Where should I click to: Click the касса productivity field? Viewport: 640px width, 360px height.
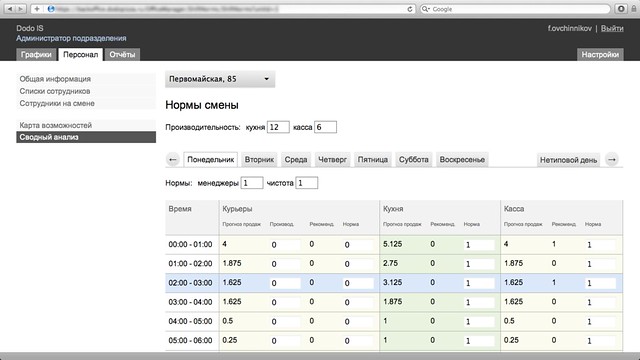tap(325, 127)
